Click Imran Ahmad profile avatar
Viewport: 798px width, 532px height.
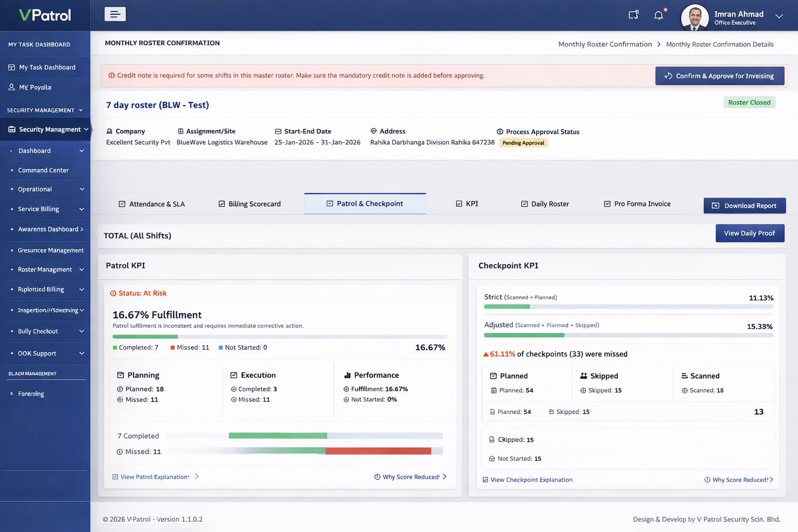pyautogui.click(x=695, y=17)
